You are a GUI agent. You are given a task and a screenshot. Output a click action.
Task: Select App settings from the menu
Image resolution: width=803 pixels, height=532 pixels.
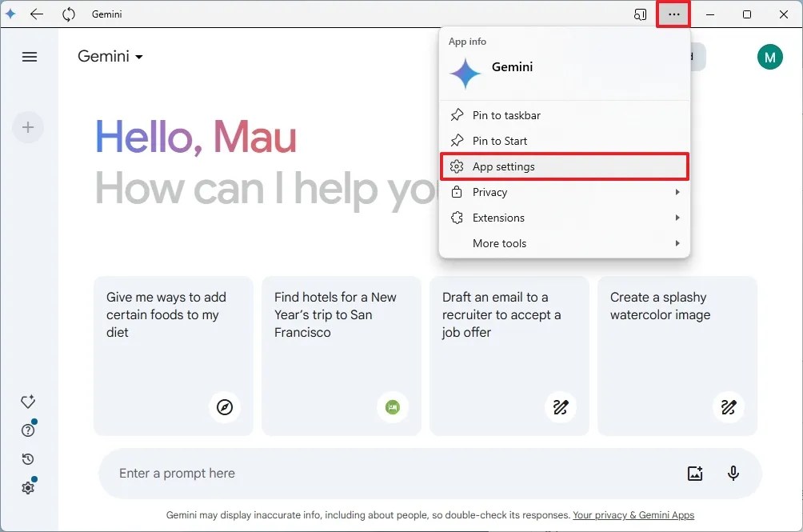pos(565,166)
